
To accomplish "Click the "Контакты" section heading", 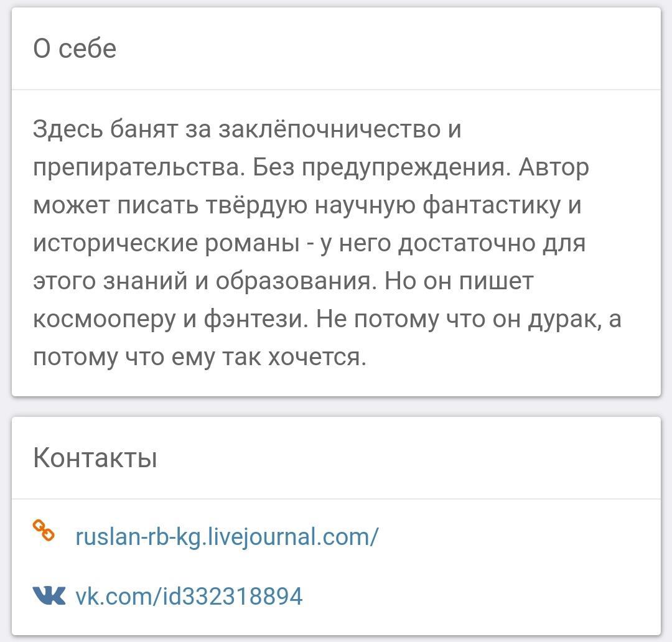I will click(95, 458).
